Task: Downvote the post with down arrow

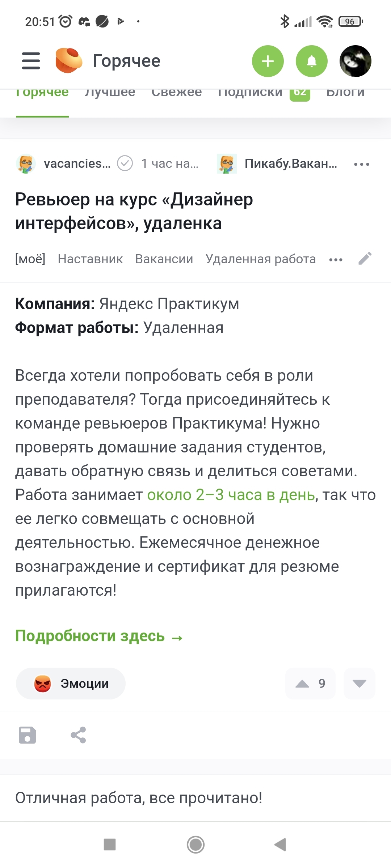Action: point(359,684)
